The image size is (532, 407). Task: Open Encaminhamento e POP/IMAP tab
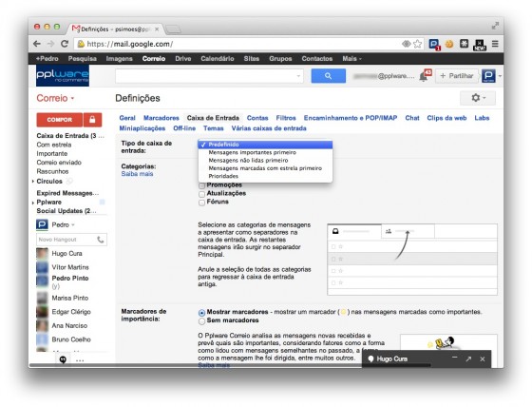click(x=351, y=118)
